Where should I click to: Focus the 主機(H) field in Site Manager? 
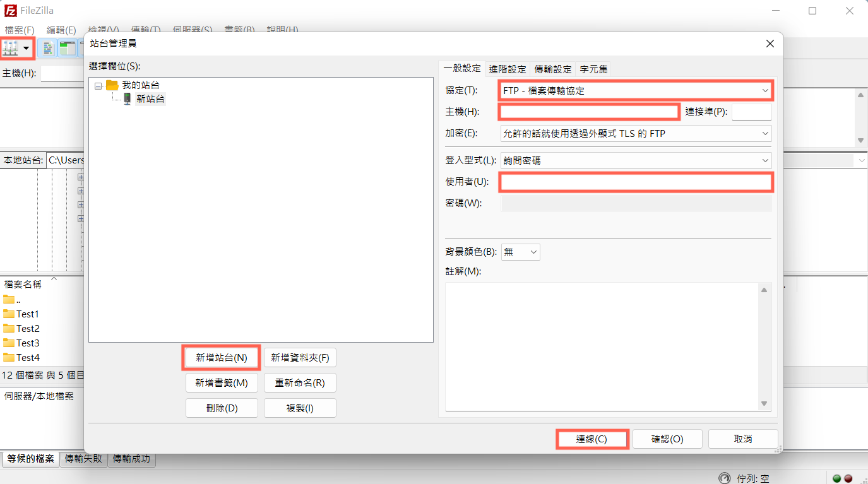[x=589, y=112]
